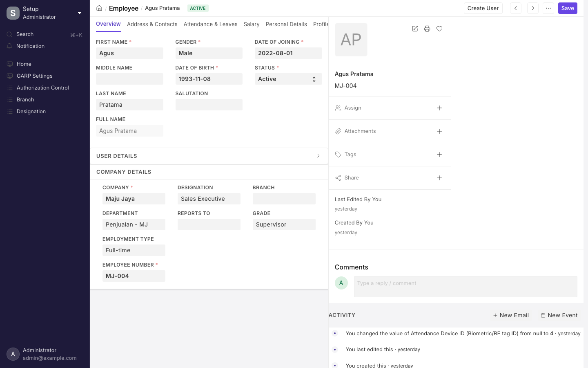Expand the User Details section

tap(209, 156)
